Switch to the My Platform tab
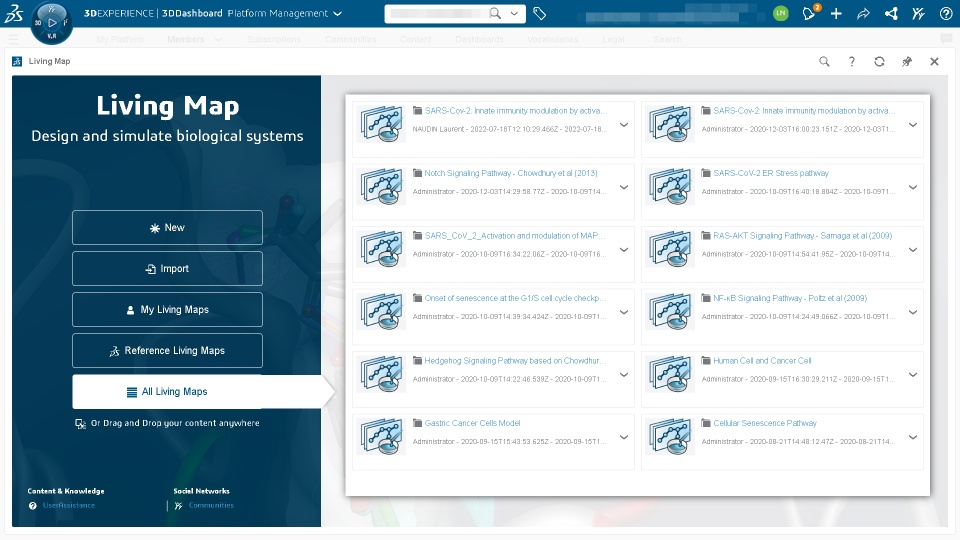This screenshot has height=540, width=960. [120, 39]
